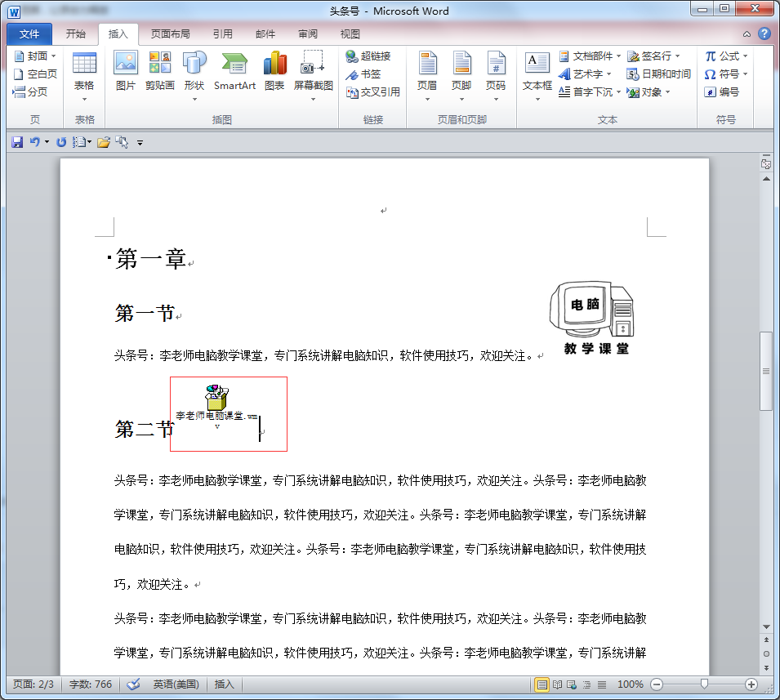This screenshot has height=700, width=780.
Task: Click the spelling proofing check icon
Action: click(x=133, y=684)
